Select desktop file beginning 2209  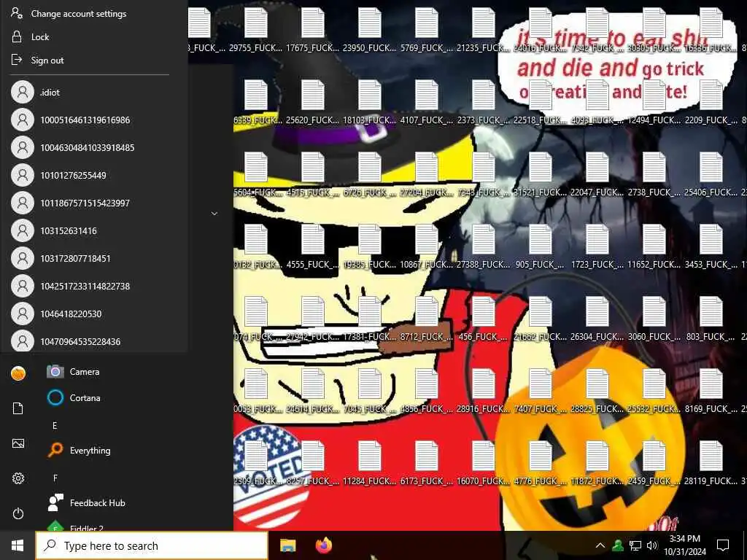711,102
